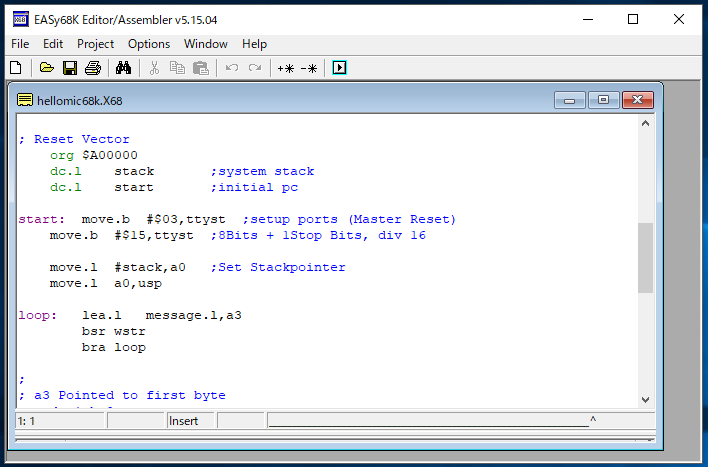Click the Paste clipboard icon
The image size is (708, 467).
coord(200,68)
